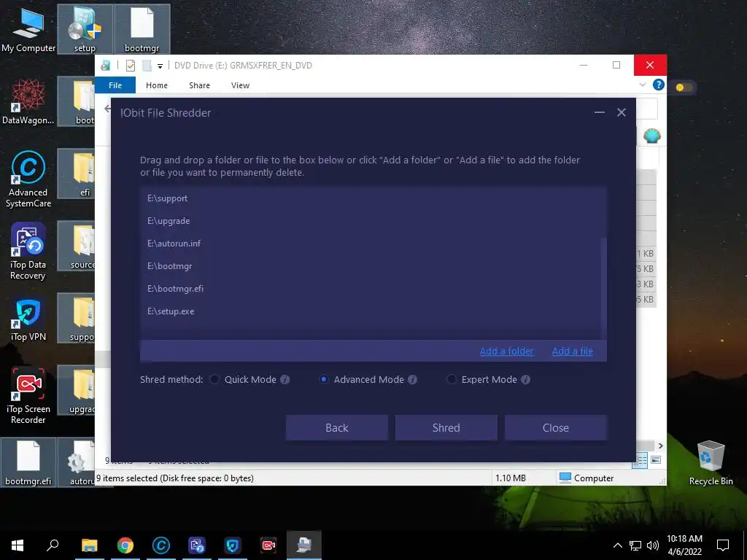Open Advanced SystemCare desktop shortcut

28,179
